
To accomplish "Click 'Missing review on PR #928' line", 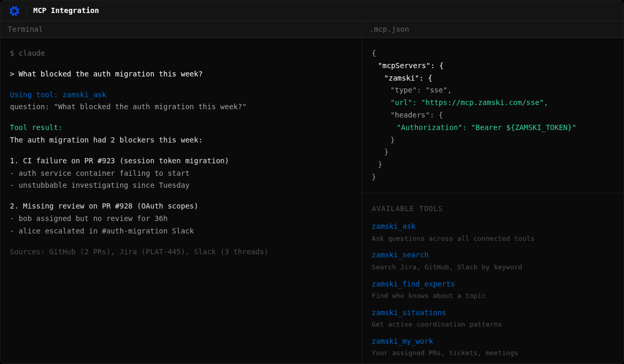I will coord(104,206).
